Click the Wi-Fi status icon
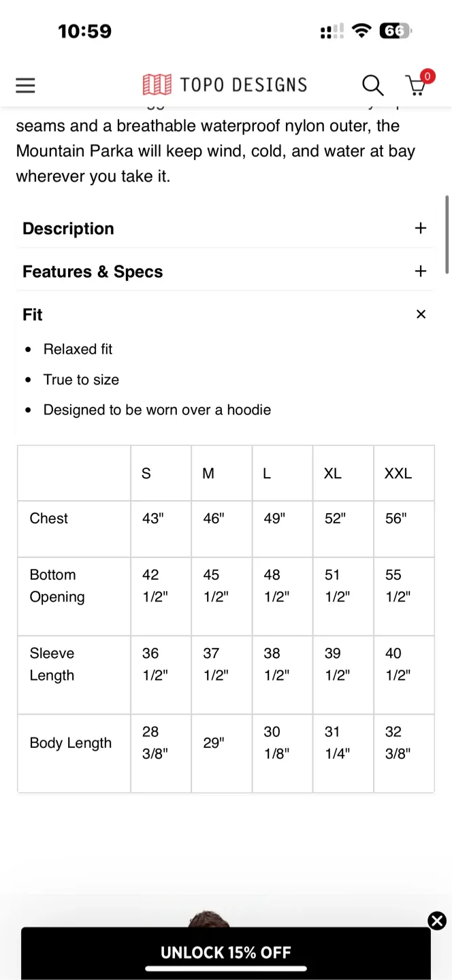 tap(361, 31)
